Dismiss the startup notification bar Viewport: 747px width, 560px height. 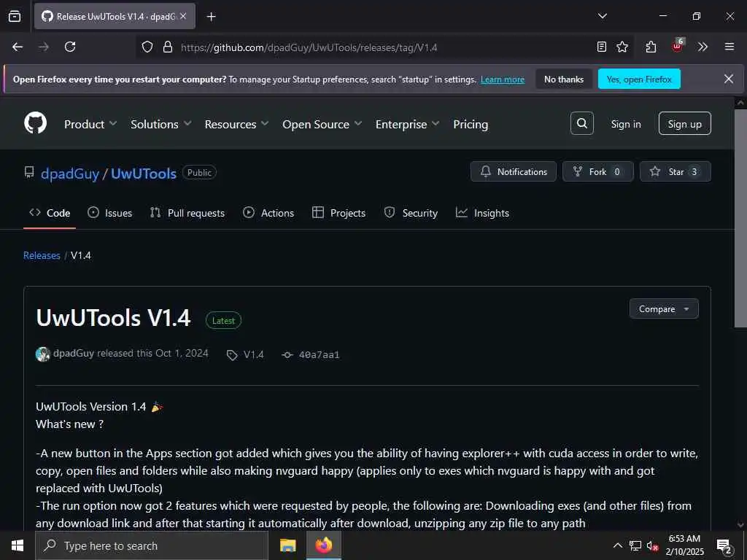click(x=729, y=79)
